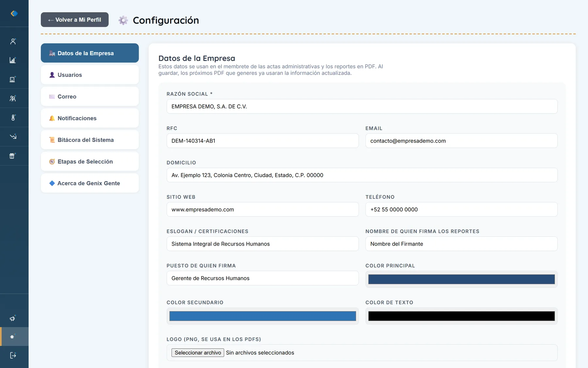Open the Color Principal swatch picker
This screenshot has width=588, height=368.
[x=461, y=279]
